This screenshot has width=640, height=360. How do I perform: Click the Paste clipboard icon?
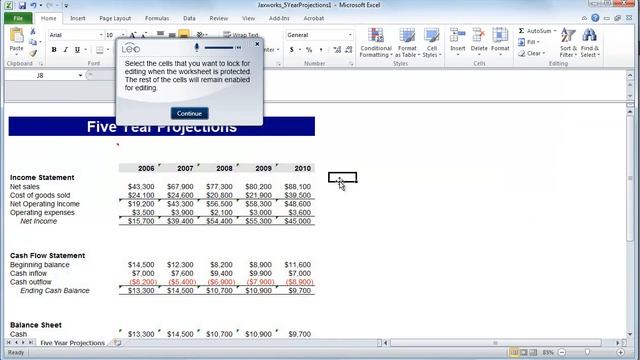17,36
